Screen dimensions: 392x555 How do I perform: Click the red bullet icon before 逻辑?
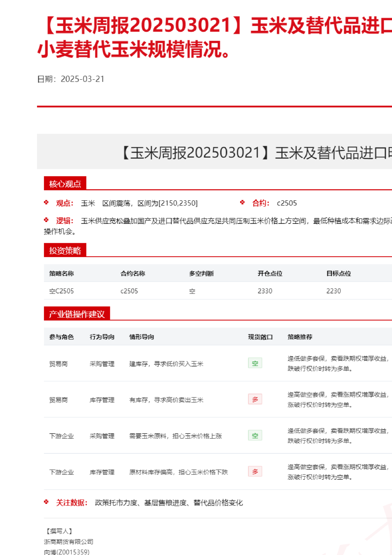pyautogui.click(x=46, y=220)
